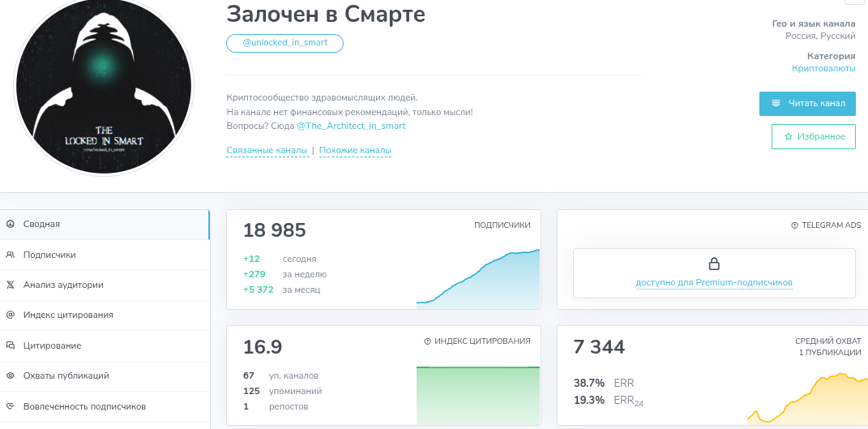This screenshot has width=868, height=429.
Task: Click the Сводная sidebar icon
Action: pos(10,224)
